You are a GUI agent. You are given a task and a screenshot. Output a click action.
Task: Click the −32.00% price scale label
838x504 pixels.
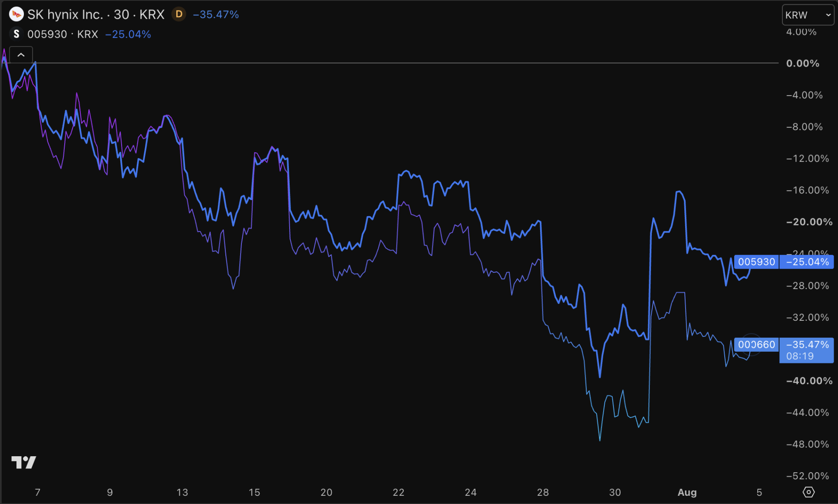click(x=808, y=317)
